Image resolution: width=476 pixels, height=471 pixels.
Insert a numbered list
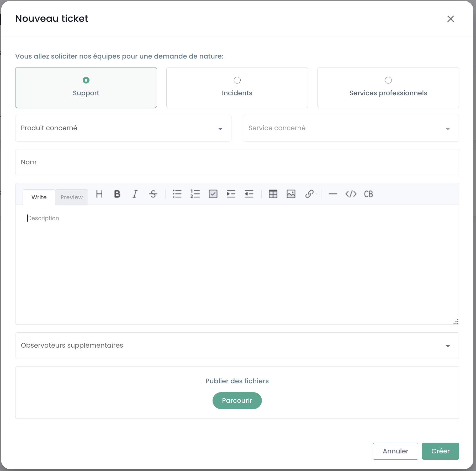click(195, 194)
